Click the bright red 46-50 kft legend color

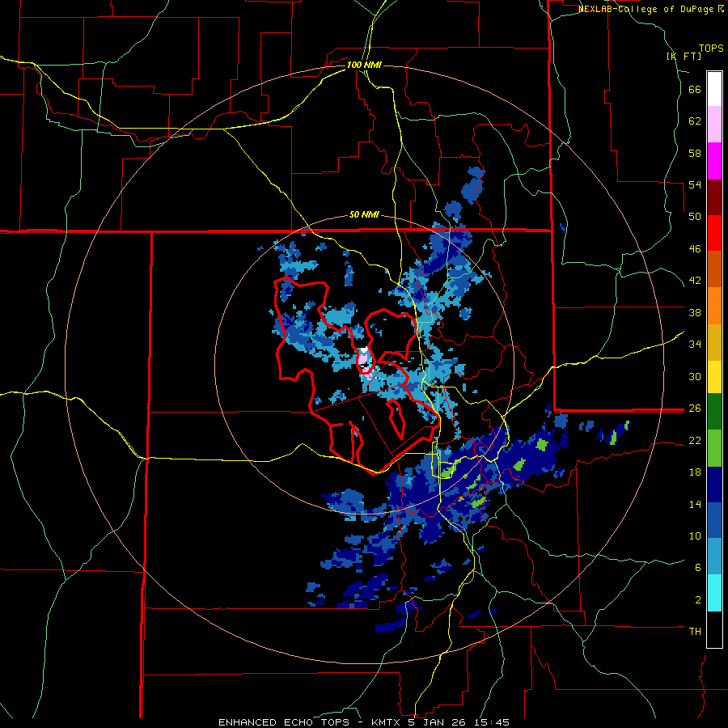click(x=714, y=233)
